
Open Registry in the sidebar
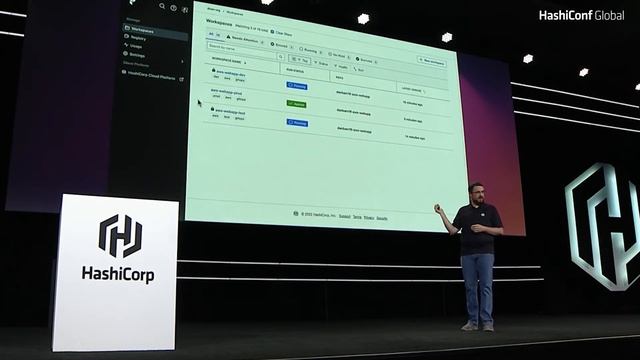pyautogui.click(x=136, y=38)
